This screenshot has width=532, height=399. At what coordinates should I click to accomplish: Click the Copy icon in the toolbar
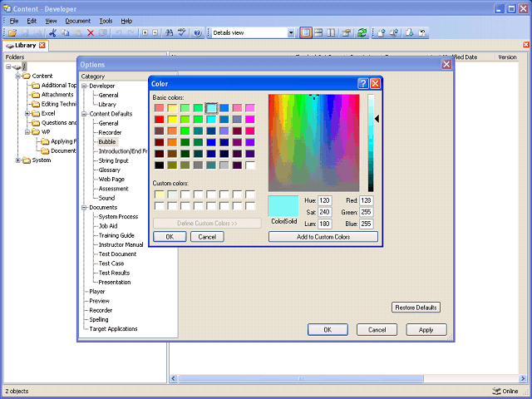coord(65,32)
